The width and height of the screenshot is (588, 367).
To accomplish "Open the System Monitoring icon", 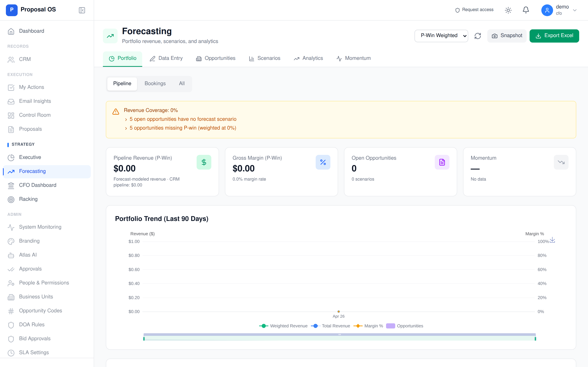I will (x=11, y=227).
